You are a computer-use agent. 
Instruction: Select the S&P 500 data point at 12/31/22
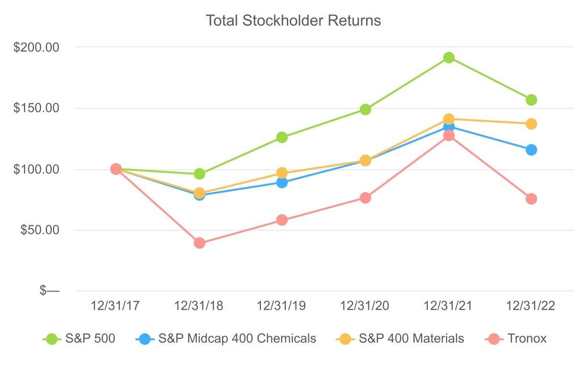tap(531, 100)
